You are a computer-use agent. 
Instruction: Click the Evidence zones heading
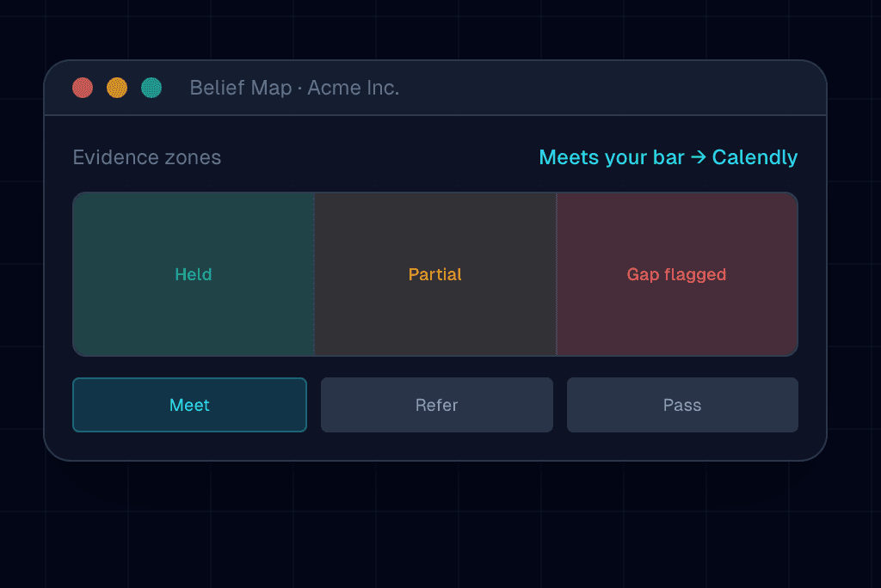147,157
